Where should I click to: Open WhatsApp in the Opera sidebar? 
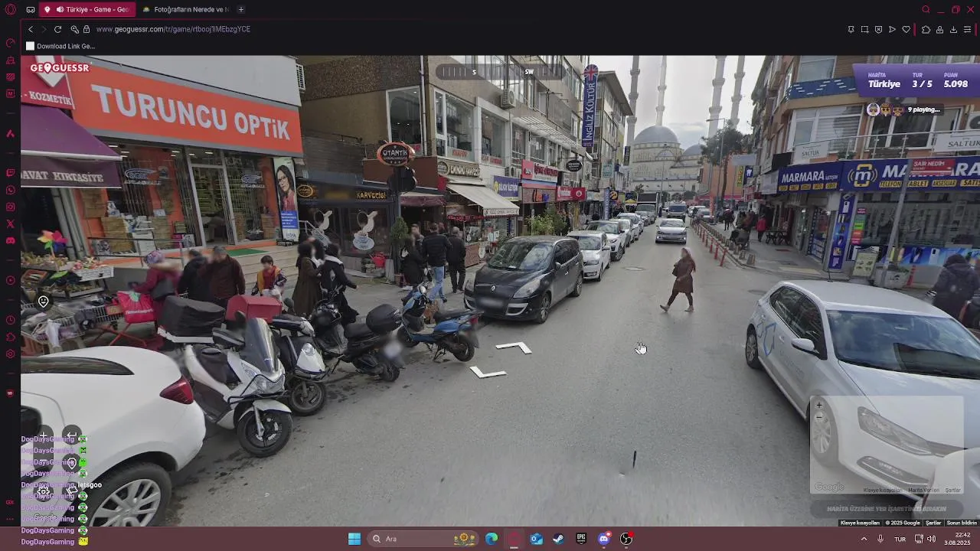pos(10,190)
